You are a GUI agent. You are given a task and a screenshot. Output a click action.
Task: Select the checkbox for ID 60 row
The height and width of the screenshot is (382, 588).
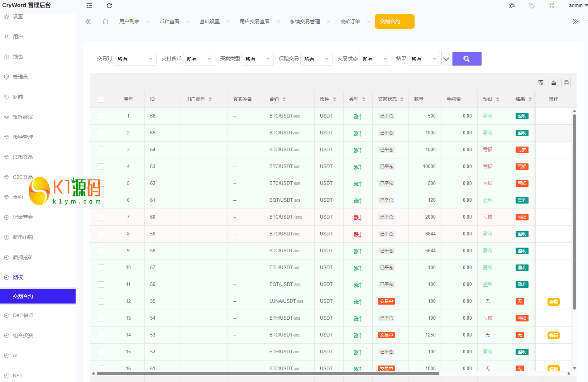coord(101,217)
